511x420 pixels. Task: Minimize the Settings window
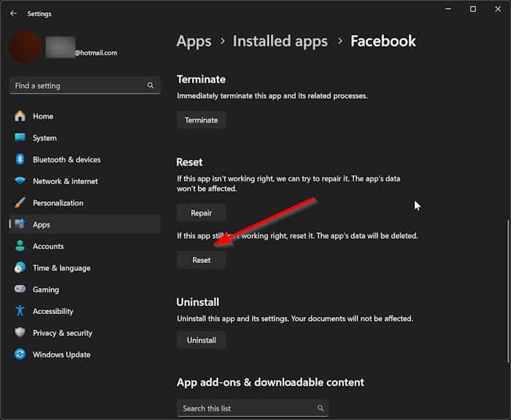point(448,9)
